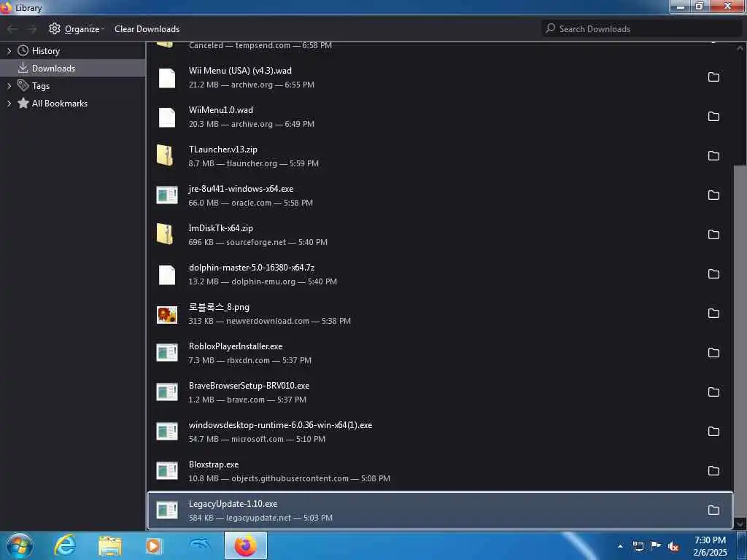The width and height of the screenshot is (747, 560).
Task: Select History in the sidebar
Action: pyautogui.click(x=46, y=51)
